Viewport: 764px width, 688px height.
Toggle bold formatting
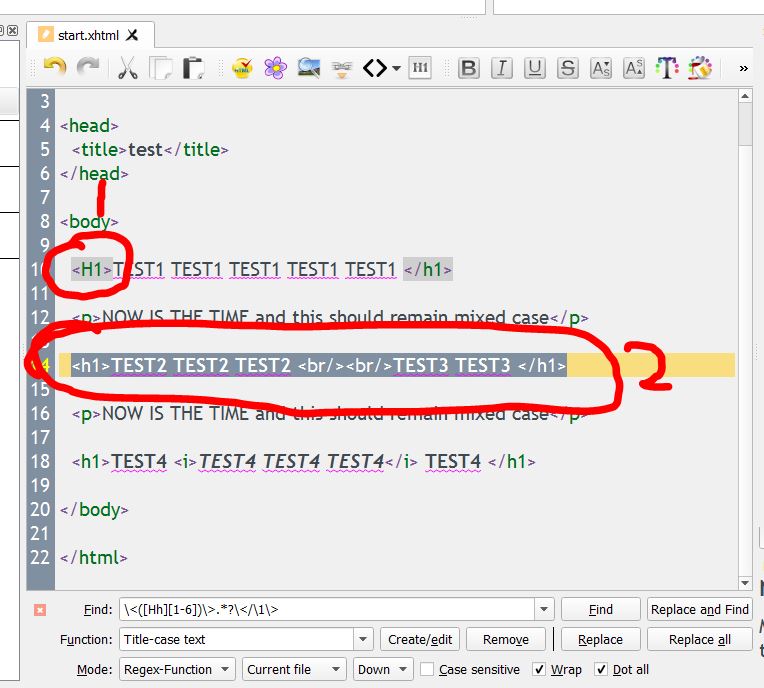pos(469,68)
